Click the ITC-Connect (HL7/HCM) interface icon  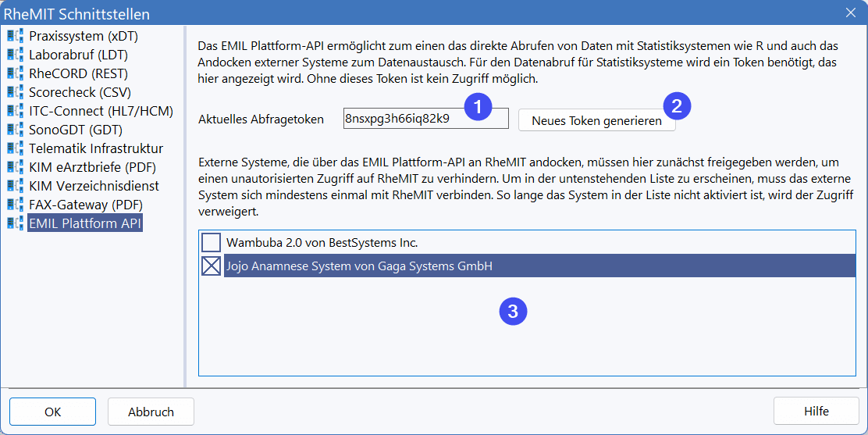(x=14, y=111)
